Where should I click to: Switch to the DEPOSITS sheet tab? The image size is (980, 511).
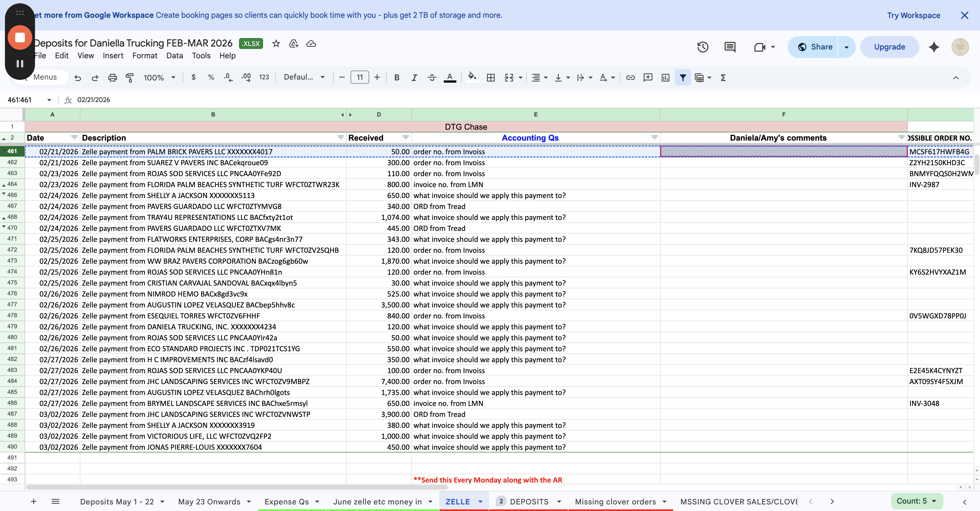529,501
